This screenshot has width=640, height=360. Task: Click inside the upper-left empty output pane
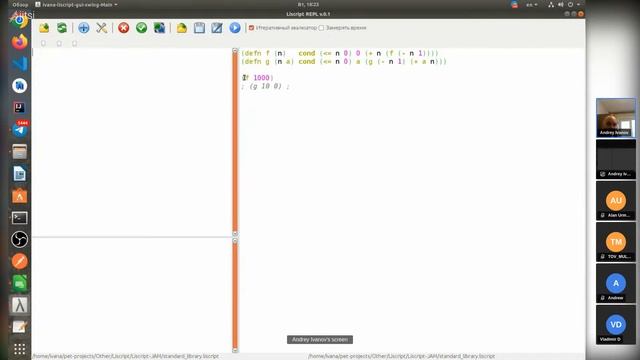132,142
